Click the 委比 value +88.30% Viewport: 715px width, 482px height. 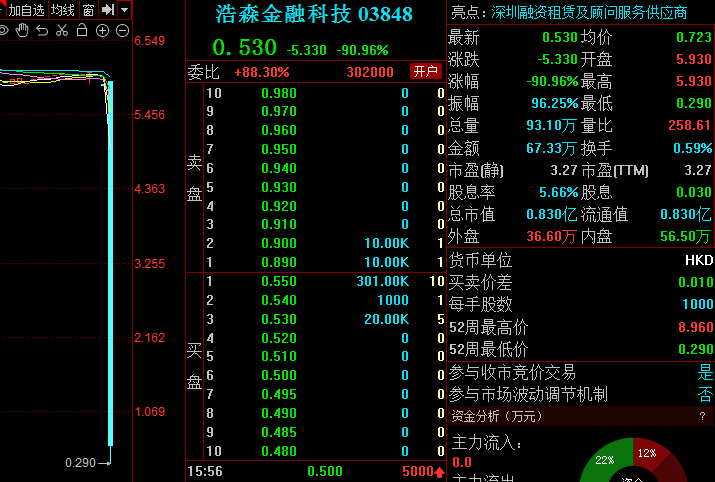(x=262, y=72)
